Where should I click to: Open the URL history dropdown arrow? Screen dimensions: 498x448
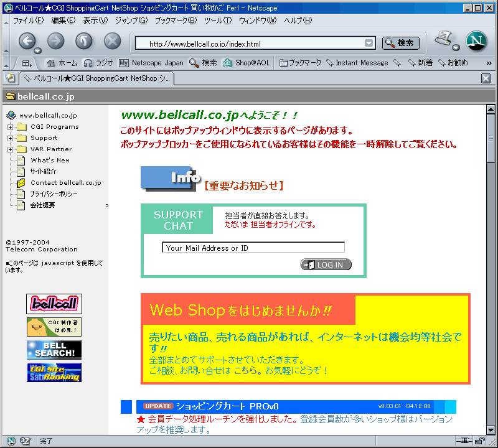click(x=369, y=43)
